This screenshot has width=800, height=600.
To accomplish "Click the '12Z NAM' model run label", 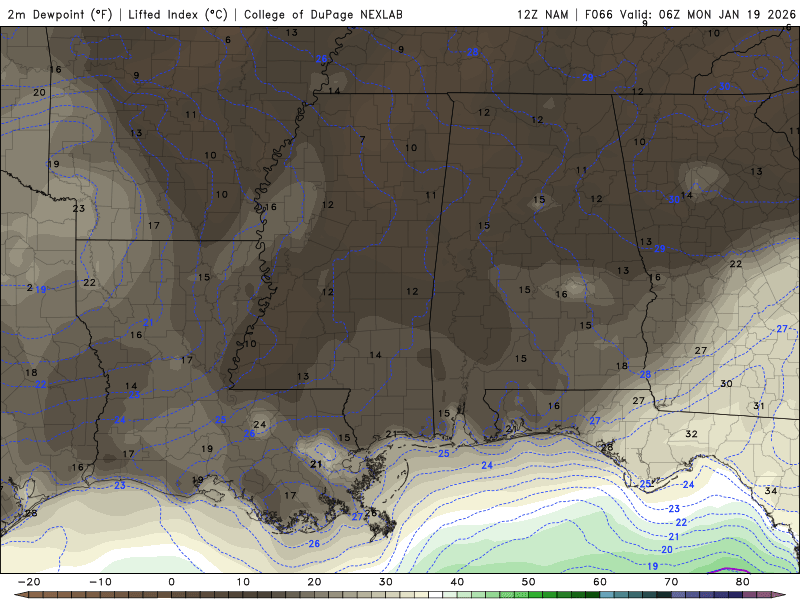I will (542, 14).
